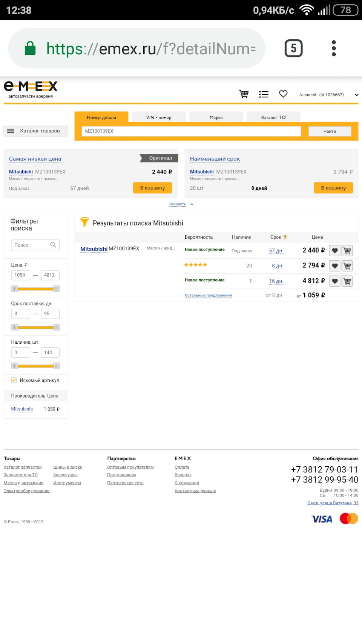Open Партнерская сеть footer link
The width and height of the screenshot is (362, 644).
125,483
